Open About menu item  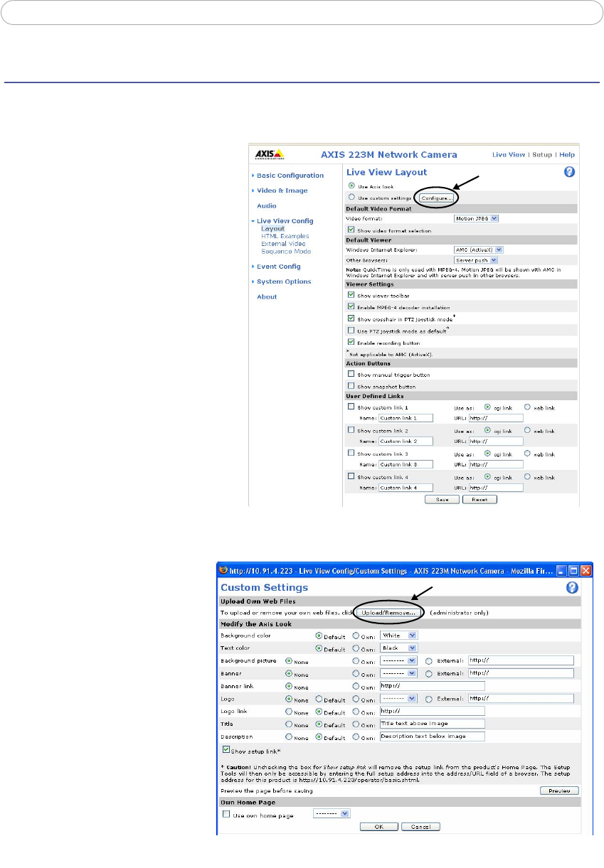tap(267, 297)
